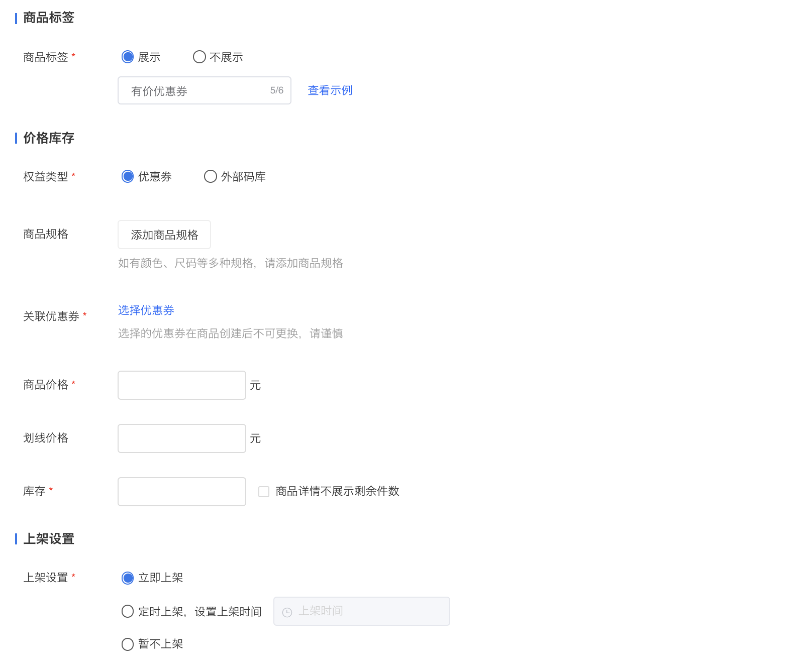The width and height of the screenshot is (803, 672).
Task: Click the 添加商品规格 button
Action: (164, 235)
